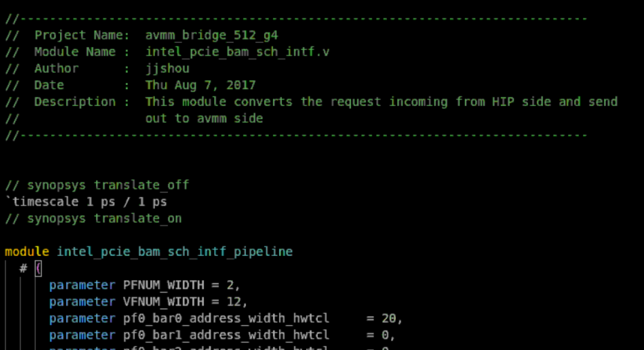Click the project name avmm_bridge_512_g4
644x350 pixels.
pos(211,35)
